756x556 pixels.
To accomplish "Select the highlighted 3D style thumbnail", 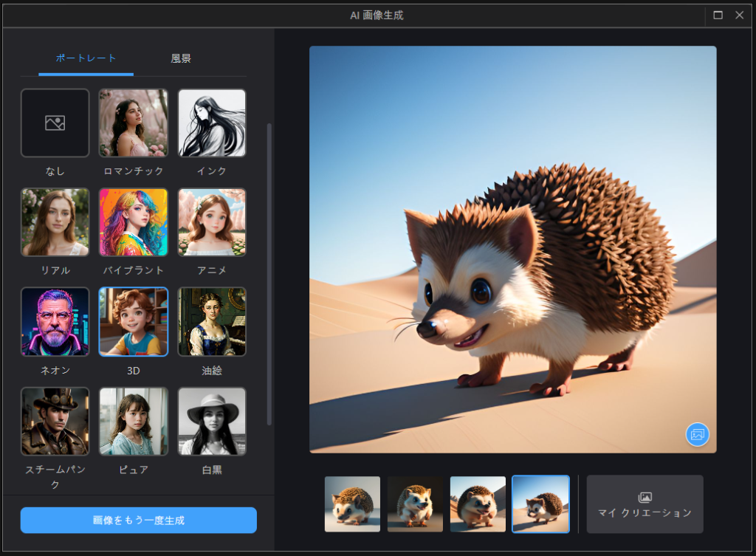I will point(134,322).
